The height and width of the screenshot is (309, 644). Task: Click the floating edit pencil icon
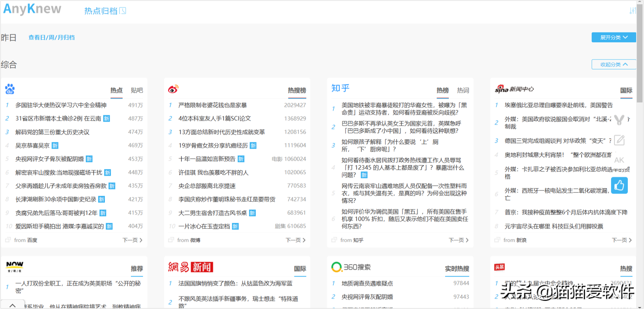[x=619, y=140]
